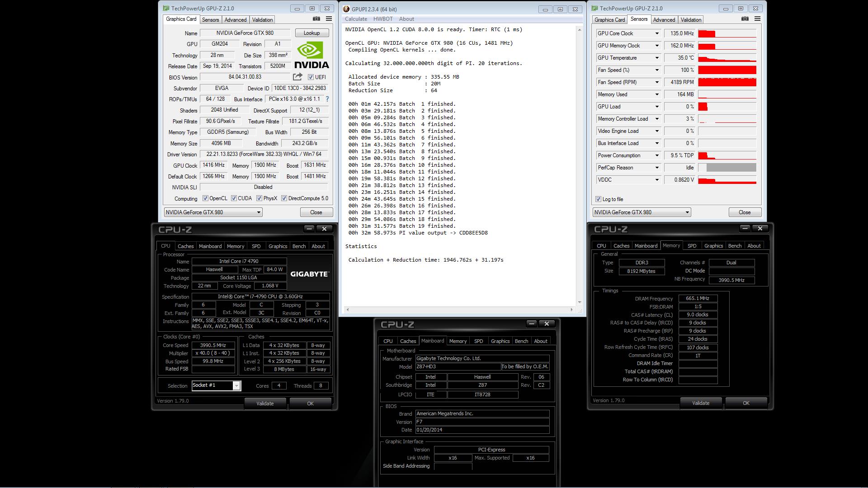Switch to Advanced tab in left GPU-Z
Screen dimensions: 868x488
point(236,20)
